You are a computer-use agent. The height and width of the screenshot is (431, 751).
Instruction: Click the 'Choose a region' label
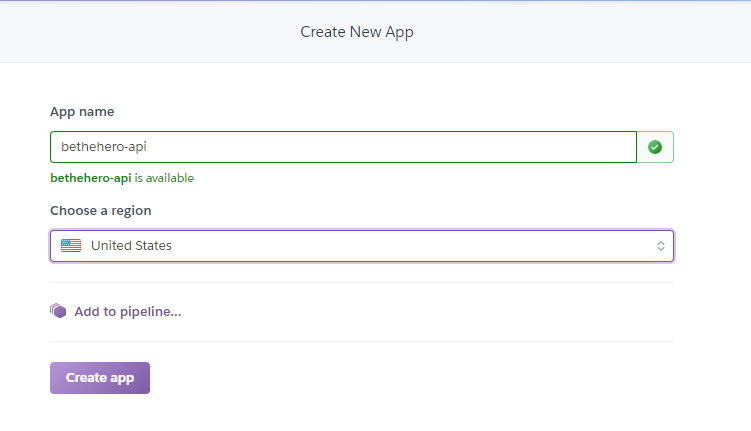point(101,211)
